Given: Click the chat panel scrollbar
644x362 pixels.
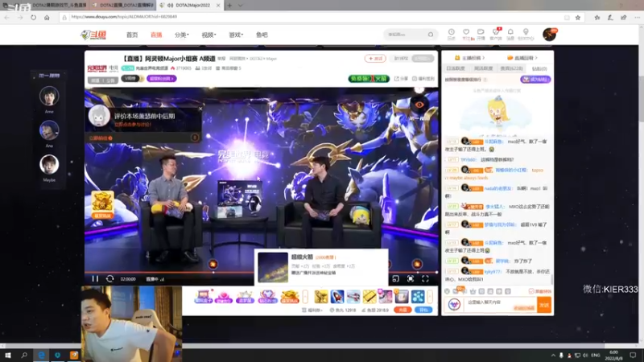Looking at the screenshot, I should tap(551, 279).
